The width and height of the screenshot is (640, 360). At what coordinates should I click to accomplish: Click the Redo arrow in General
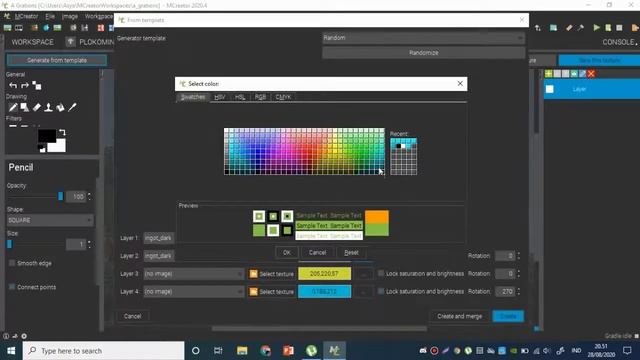tap(25, 85)
